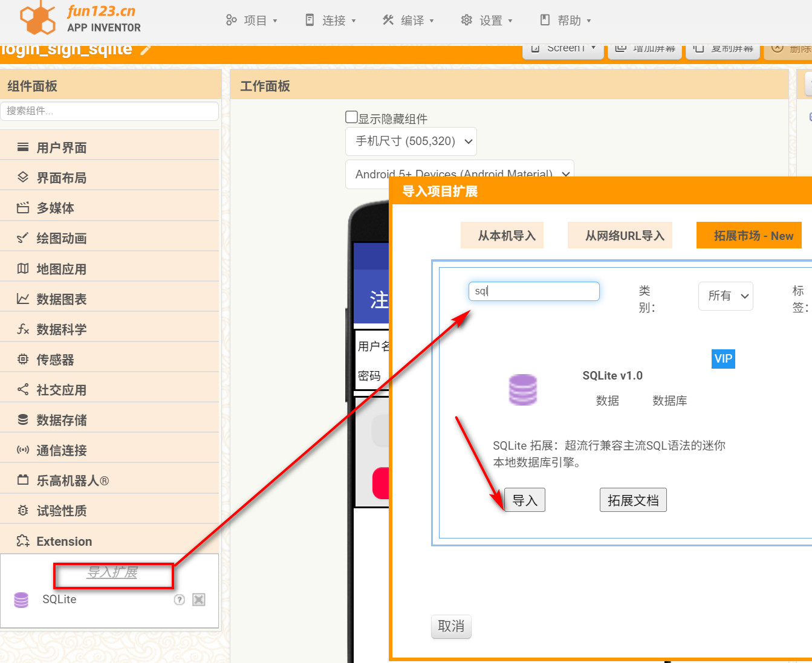812x663 pixels.
Task: Expand the 地图应用 component category
Action: pos(109,269)
